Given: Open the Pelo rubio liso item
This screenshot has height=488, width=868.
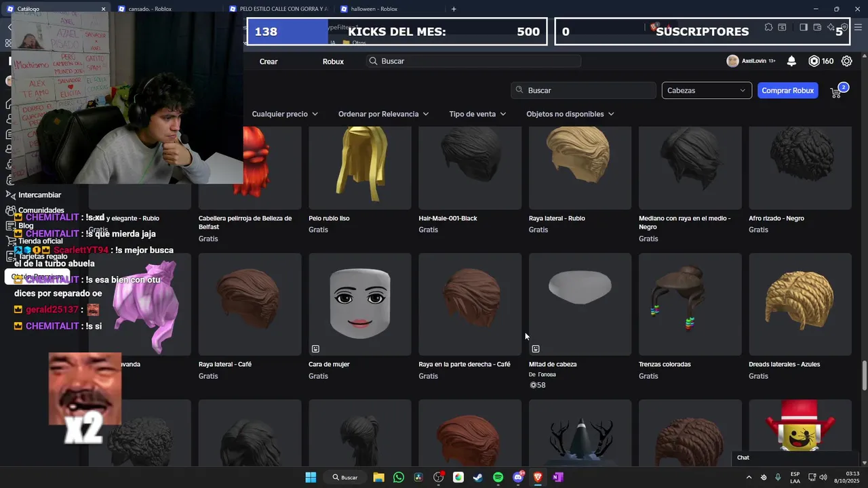Looking at the screenshot, I should pyautogui.click(x=329, y=218).
